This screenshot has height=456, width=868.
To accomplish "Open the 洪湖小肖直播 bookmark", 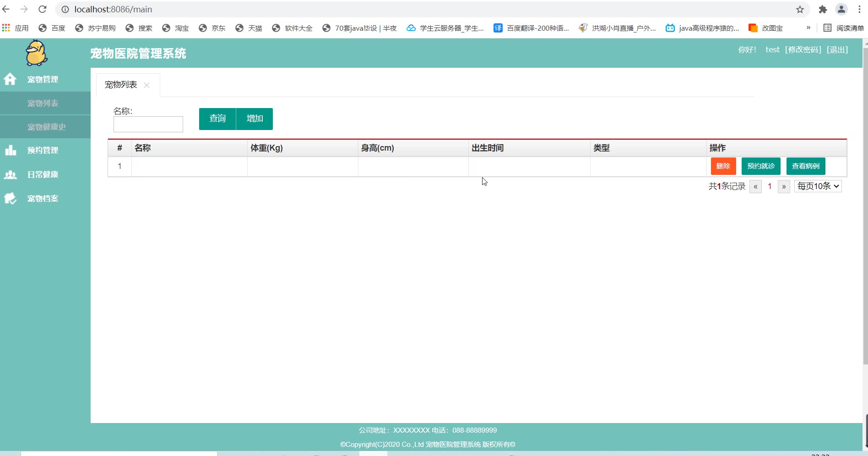I will click(617, 28).
